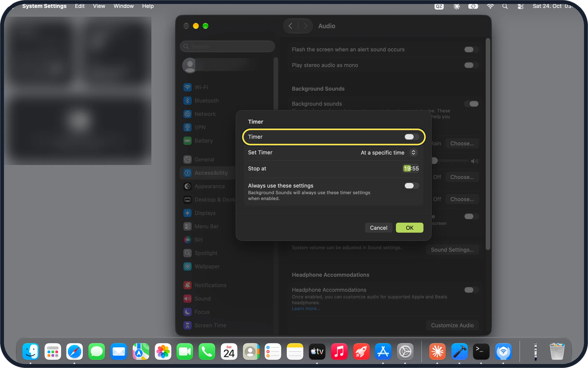Click the Audio pane vertical scrollbar
This screenshot has width=588, height=368.
pyautogui.click(x=488, y=144)
